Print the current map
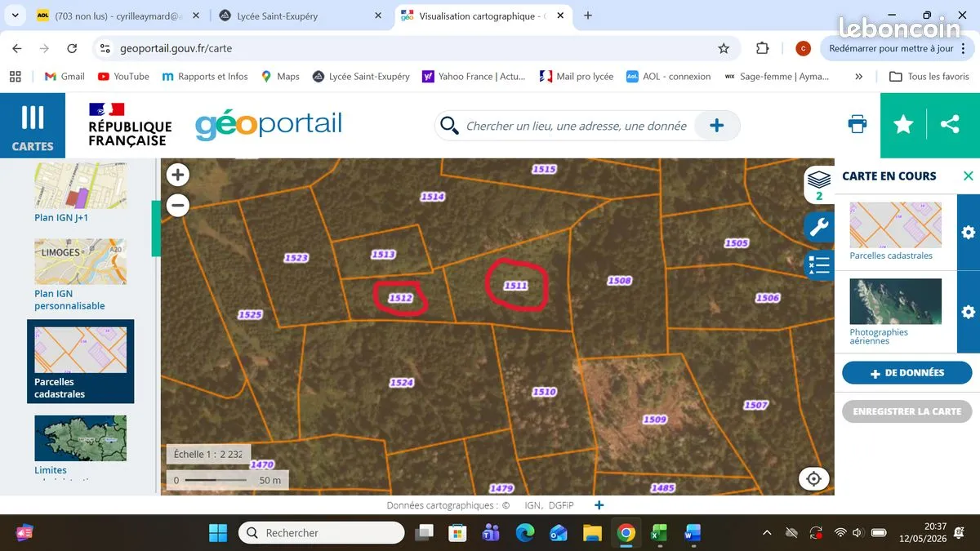980x551 pixels. (x=857, y=125)
